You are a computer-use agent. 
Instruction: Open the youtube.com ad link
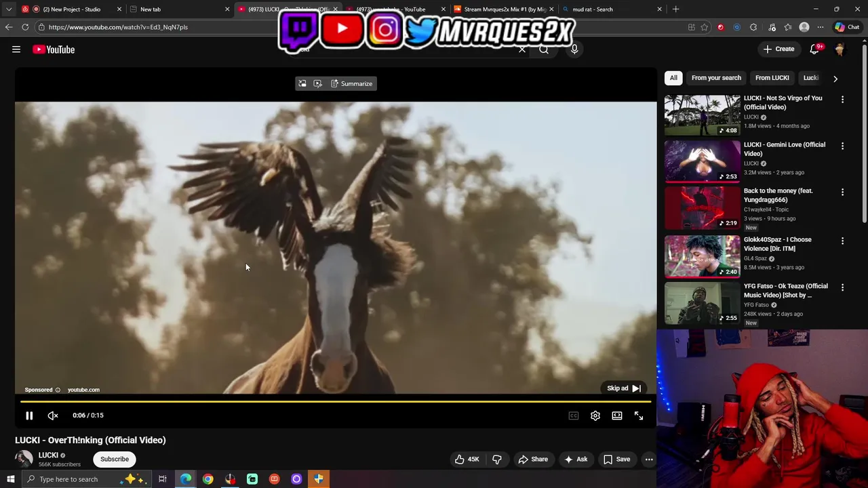(83, 390)
